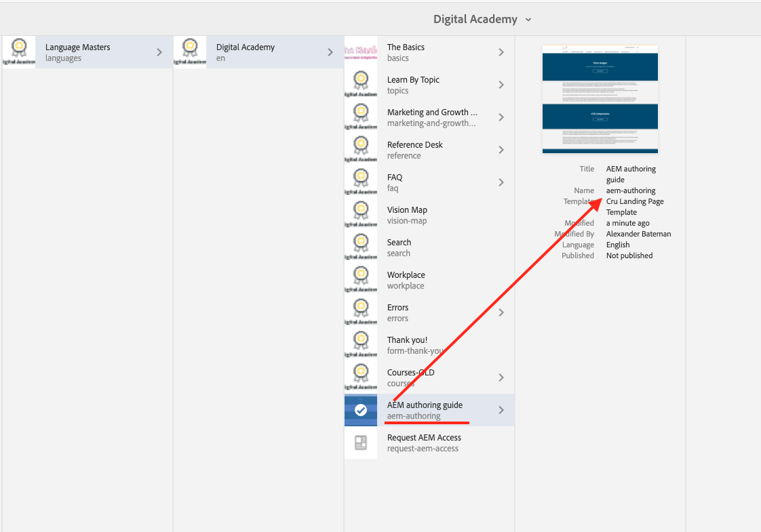Click Search page icon
Screen dimensions: 761x532
coord(361,247)
